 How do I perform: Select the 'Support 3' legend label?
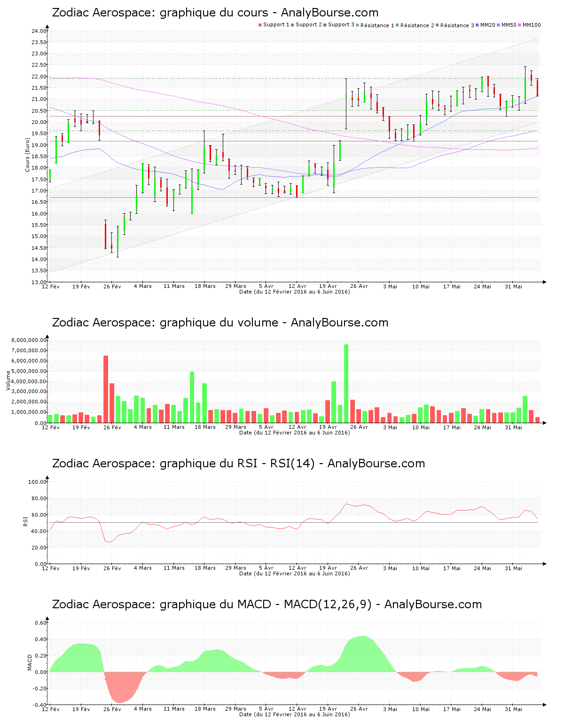point(341,25)
